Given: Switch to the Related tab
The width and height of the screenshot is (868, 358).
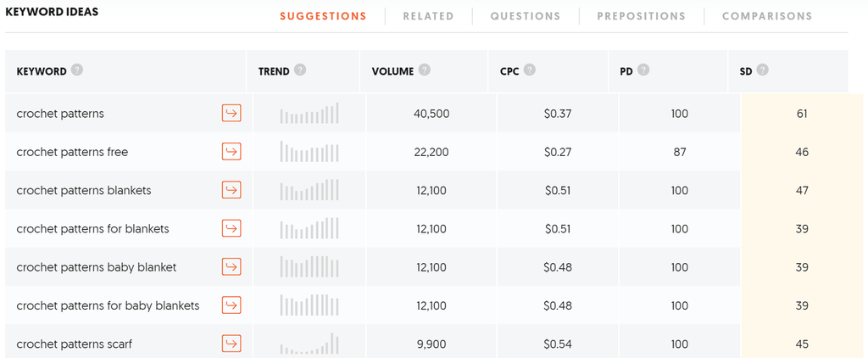Looking at the screenshot, I should [x=428, y=16].
